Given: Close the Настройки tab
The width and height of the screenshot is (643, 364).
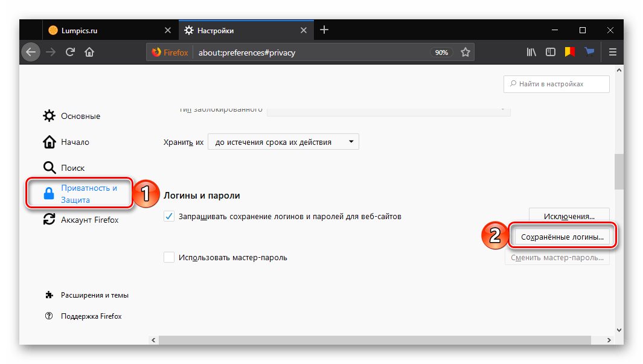Looking at the screenshot, I should (x=304, y=30).
